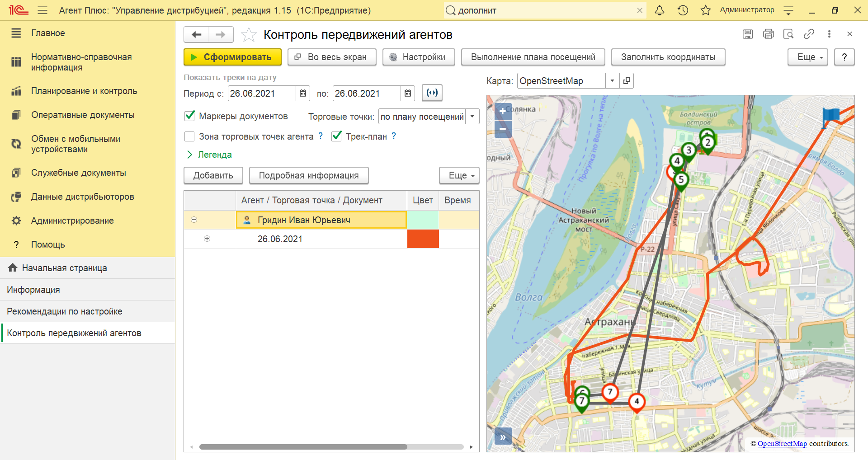Open print preview icon
Viewport: 868px width, 460px height.
788,34
